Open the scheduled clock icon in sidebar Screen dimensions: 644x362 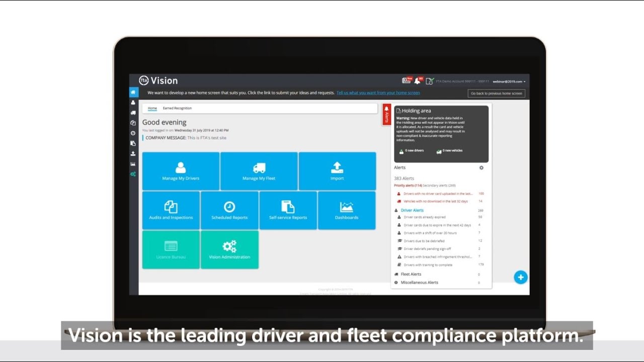pos(133,133)
